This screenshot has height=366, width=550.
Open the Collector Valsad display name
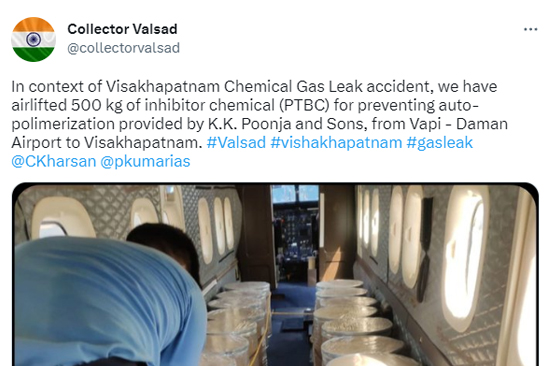coord(122,29)
